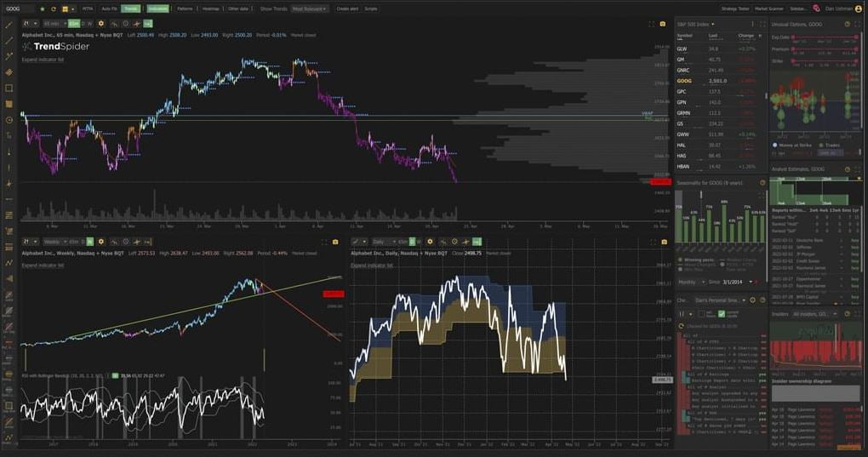The width and height of the screenshot is (868, 457).
Task: Maximize the top 65 min chart with fullscreen icon
Action: point(652,24)
